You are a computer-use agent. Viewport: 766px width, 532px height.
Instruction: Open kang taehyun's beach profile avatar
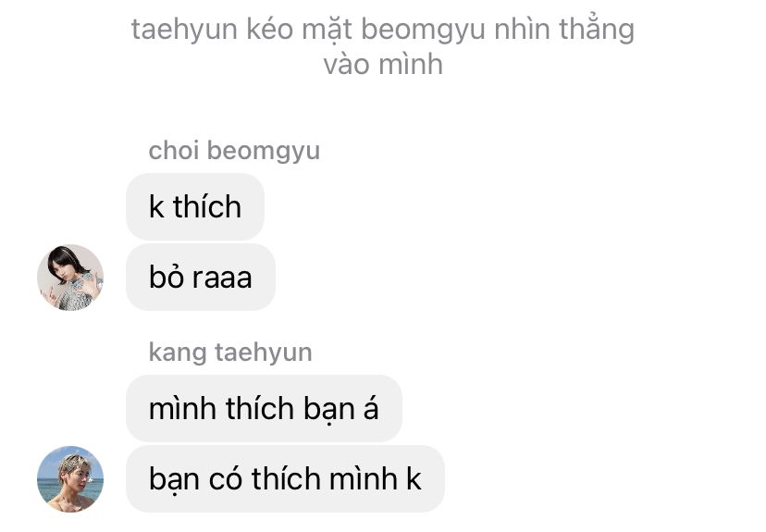(70, 478)
